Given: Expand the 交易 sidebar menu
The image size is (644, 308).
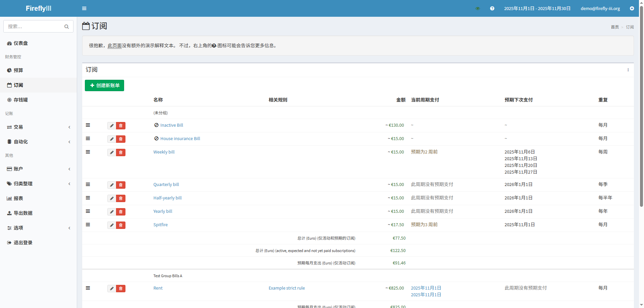Looking at the screenshot, I should point(38,127).
